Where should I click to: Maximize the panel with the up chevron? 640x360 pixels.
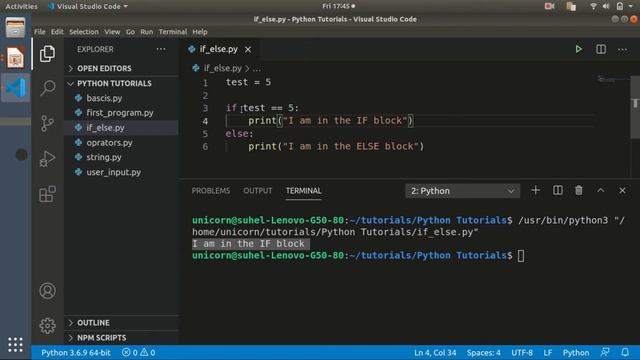[x=600, y=190]
